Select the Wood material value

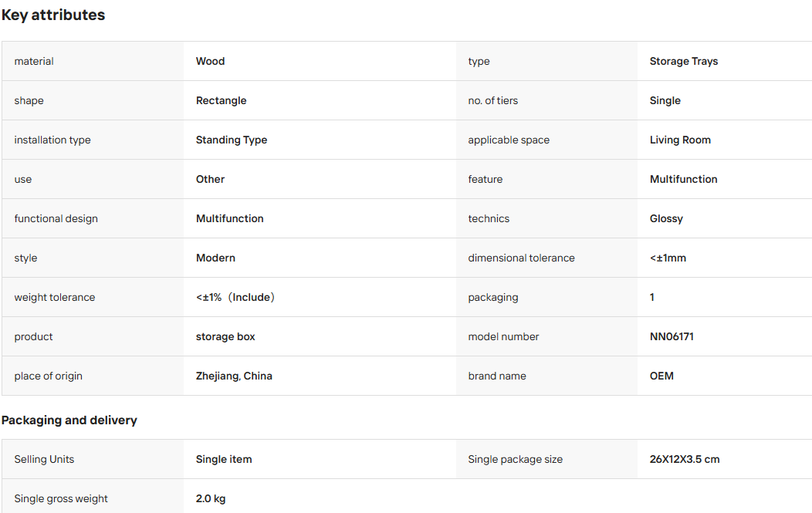coord(210,61)
